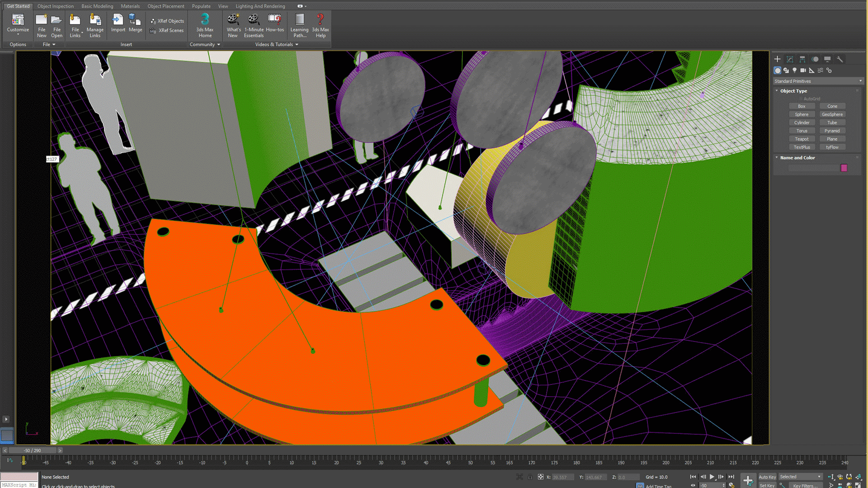The height and width of the screenshot is (488, 868).
Task: Select the Space Warps category icon
Action: [x=820, y=70]
